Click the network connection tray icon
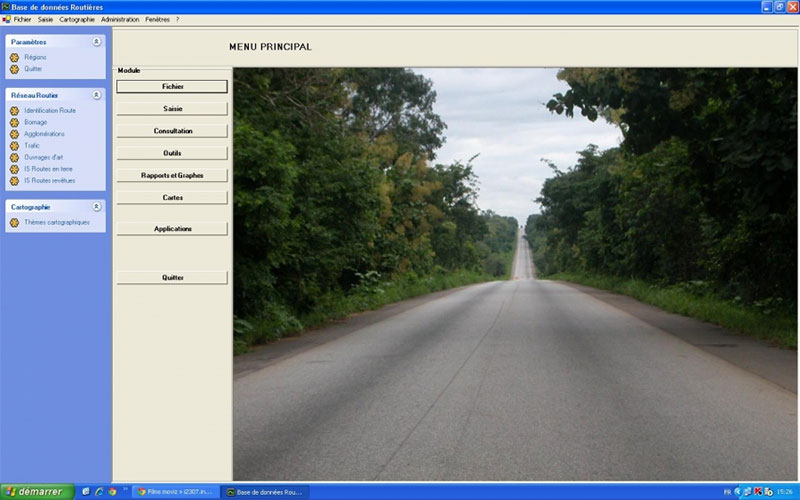Viewport: 800px width, 500px height. tap(747, 492)
